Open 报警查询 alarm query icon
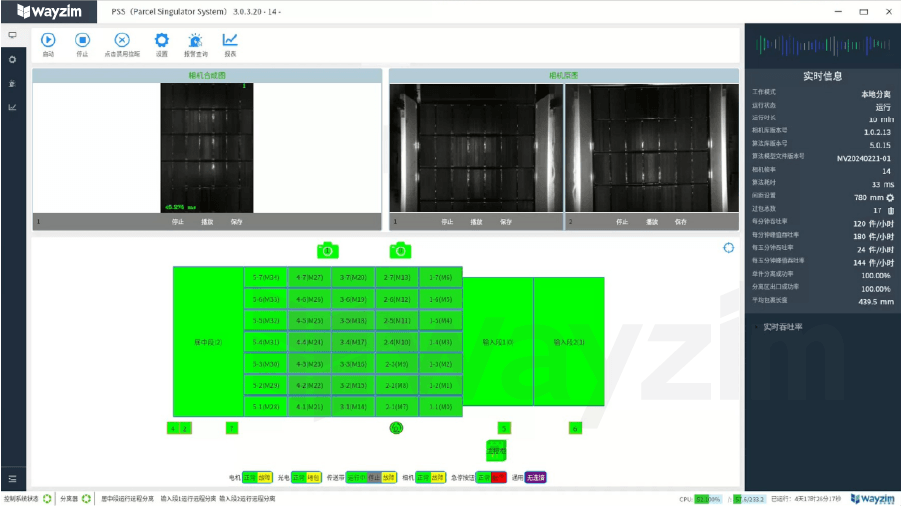Screen dimensions: 901x507 [195, 40]
